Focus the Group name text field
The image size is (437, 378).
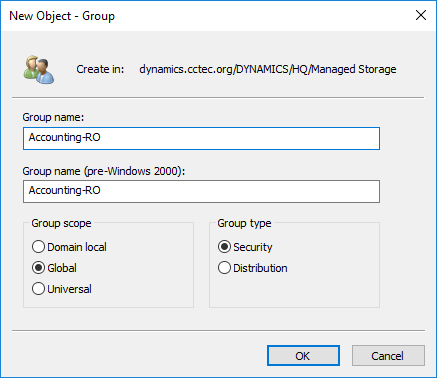click(201, 138)
